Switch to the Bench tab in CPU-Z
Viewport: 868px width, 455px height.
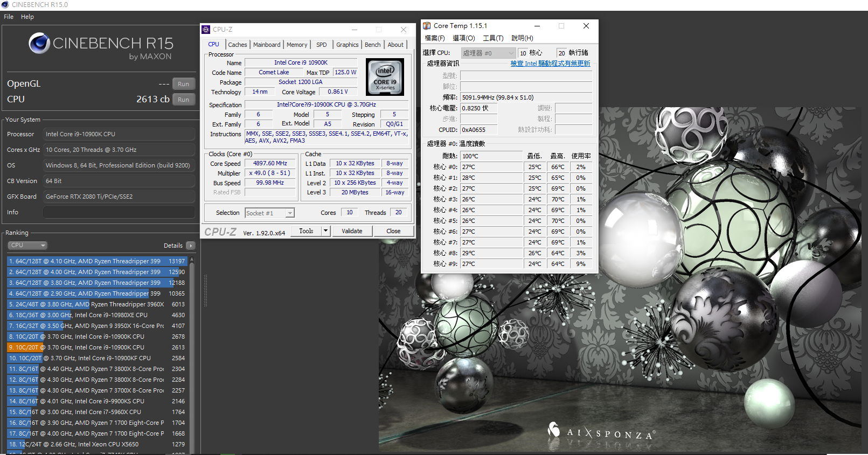(x=373, y=45)
